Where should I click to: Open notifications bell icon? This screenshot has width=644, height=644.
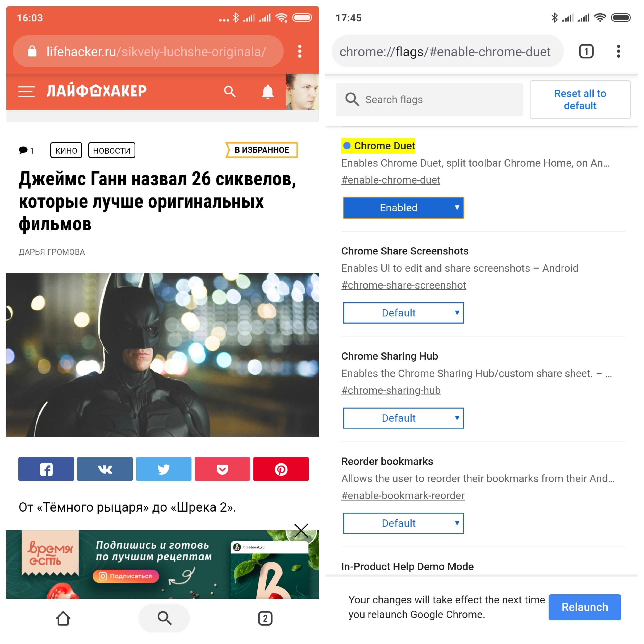[x=268, y=92]
